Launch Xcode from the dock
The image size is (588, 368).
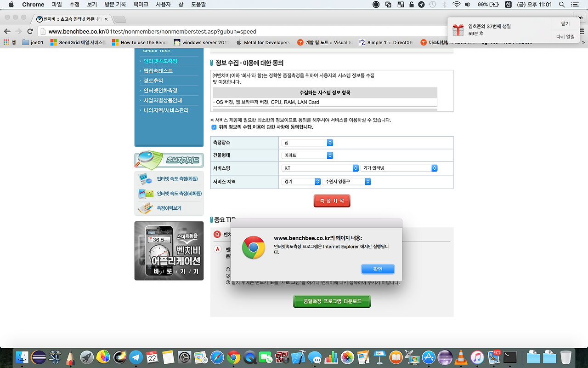click(x=299, y=357)
